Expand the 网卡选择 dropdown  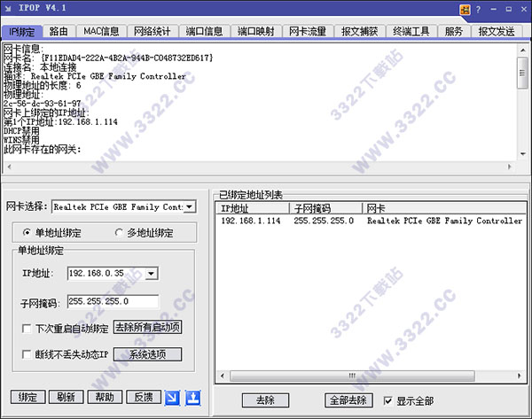[x=190, y=206]
